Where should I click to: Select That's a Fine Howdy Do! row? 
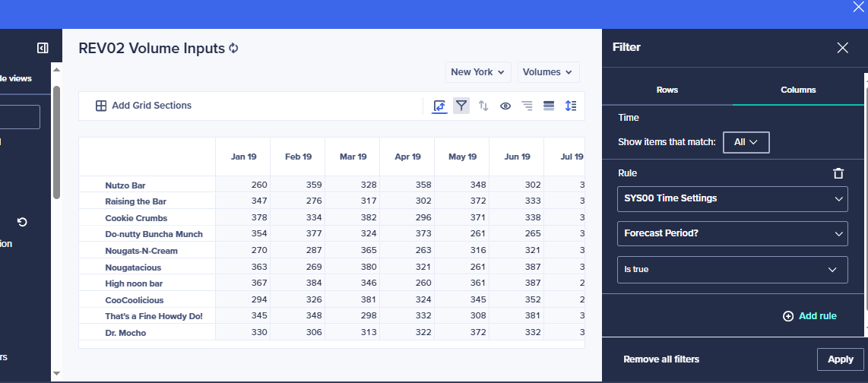click(154, 316)
